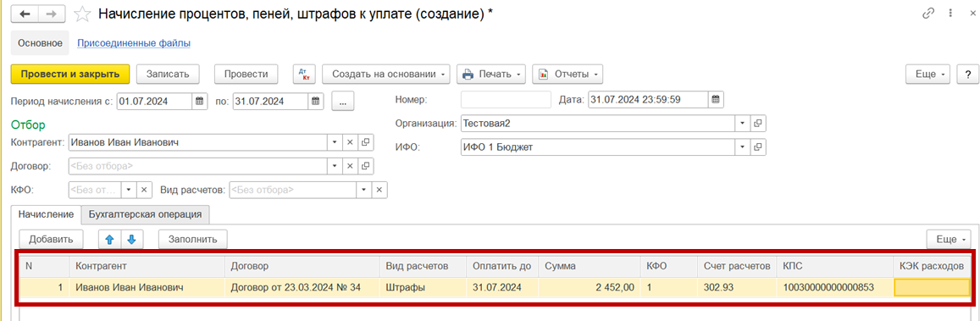Switch to Основное section
Viewport: 980px width, 321px height.
[40, 43]
